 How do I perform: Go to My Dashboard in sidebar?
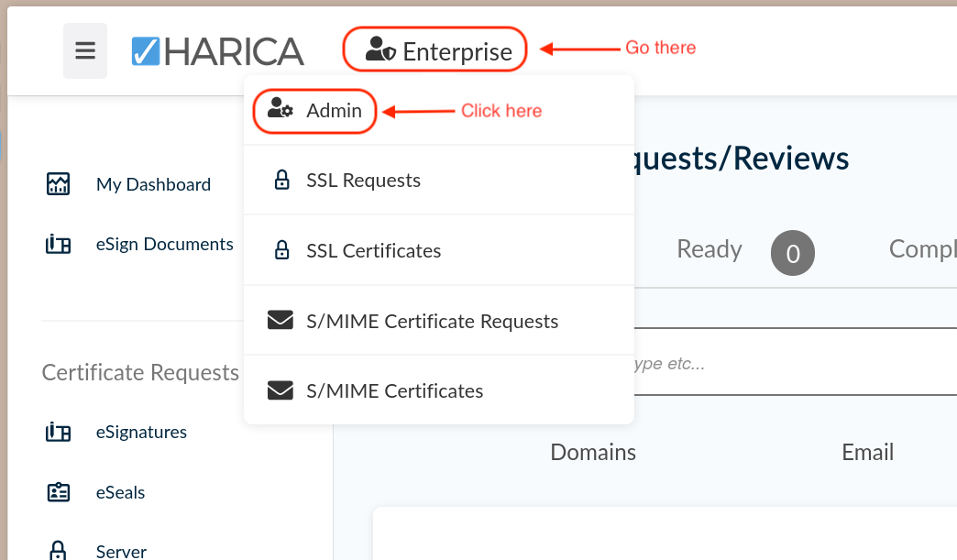(x=153, y=184)
